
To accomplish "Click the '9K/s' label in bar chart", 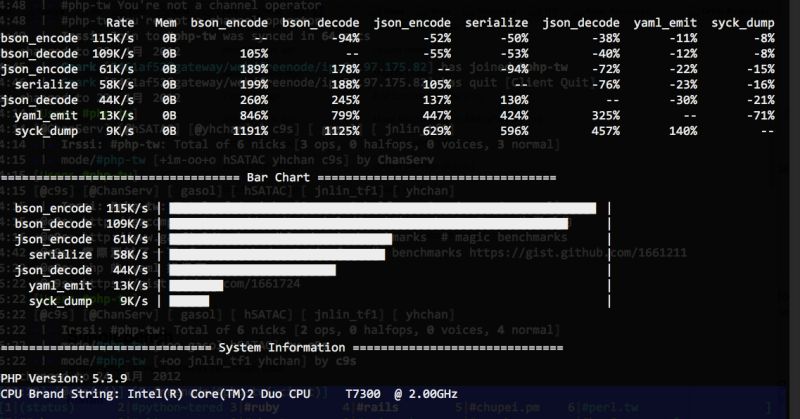I will tap(134, 301).
